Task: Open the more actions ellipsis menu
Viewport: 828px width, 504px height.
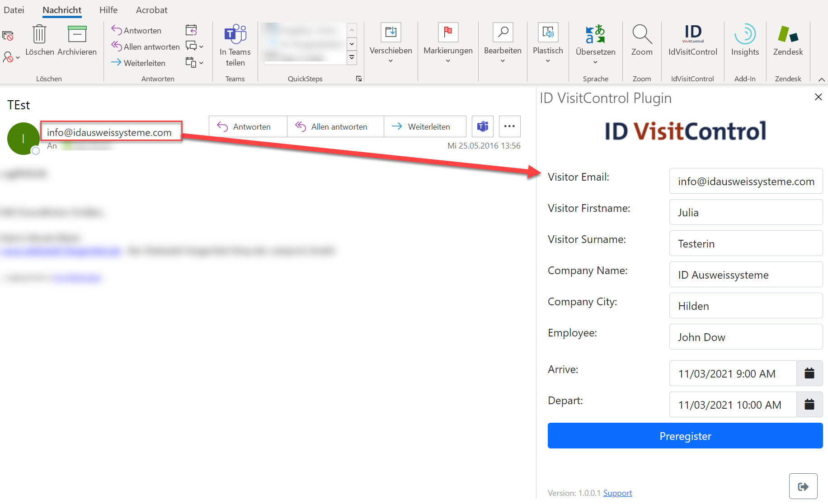Action: (509, 126)
